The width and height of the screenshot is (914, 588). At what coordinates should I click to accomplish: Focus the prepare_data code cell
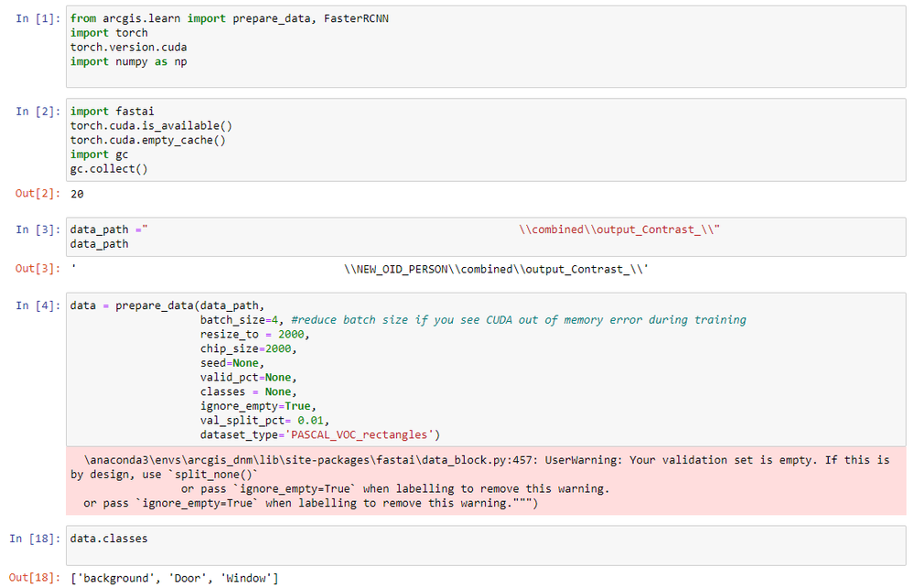tap(485, 369)
